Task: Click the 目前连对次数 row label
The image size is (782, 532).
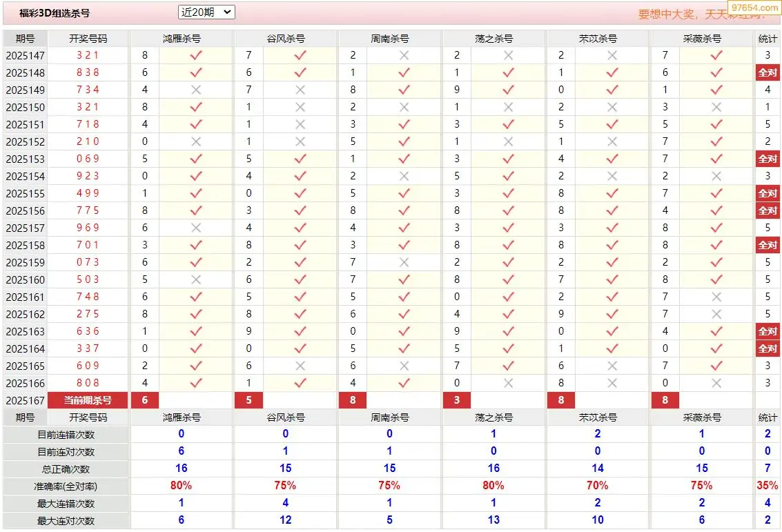Action: (x=66, y=452)
